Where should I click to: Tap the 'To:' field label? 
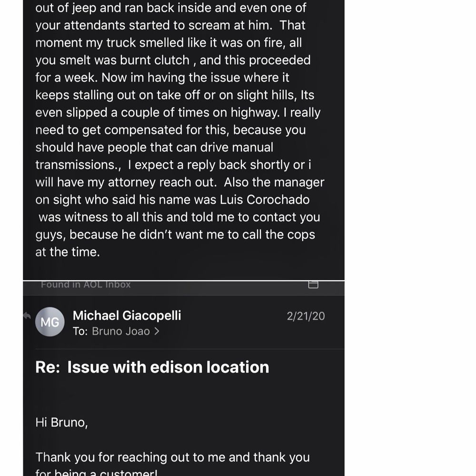[x=80, y=331]
